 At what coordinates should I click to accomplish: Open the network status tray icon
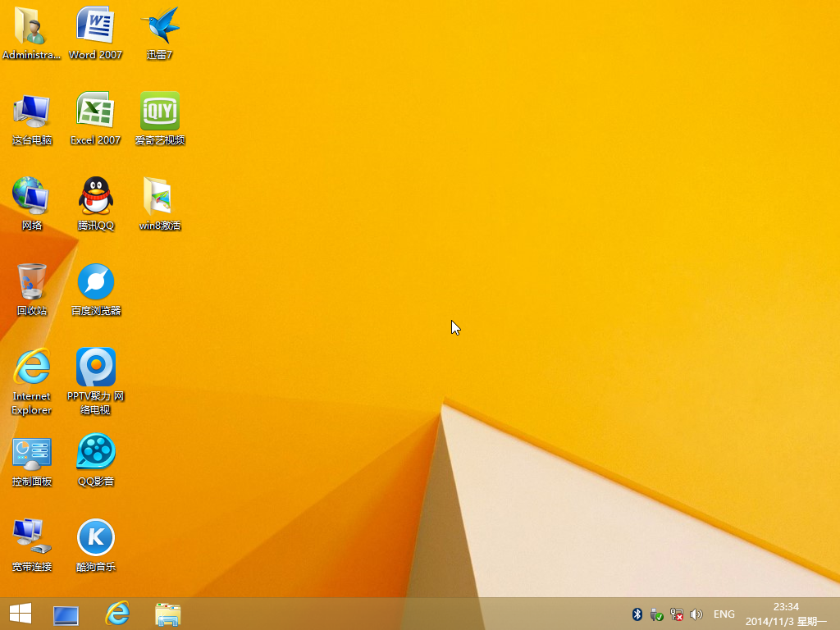(x=677, y=614)
